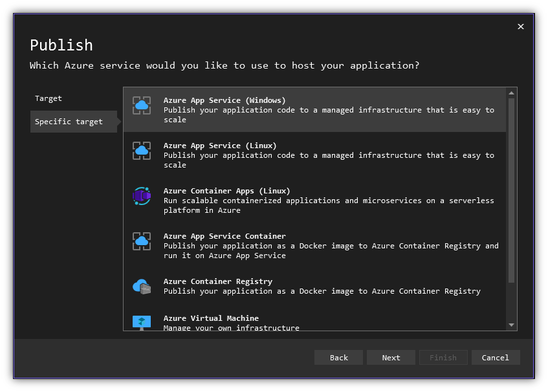Select Azure App Service (Linux) title
The width and height of the screenshot is (548, 392).
tap(220, 146)
